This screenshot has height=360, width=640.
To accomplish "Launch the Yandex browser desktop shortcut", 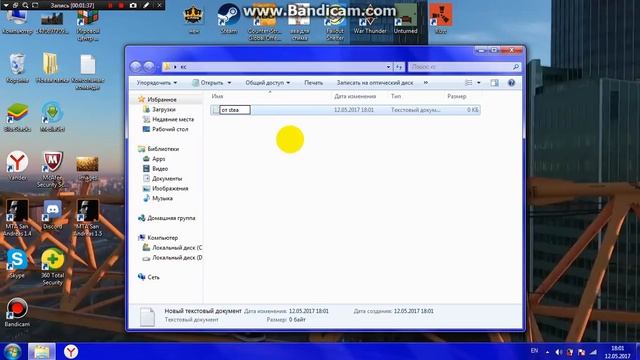I will pyautogui.click(x=17, y=166).
